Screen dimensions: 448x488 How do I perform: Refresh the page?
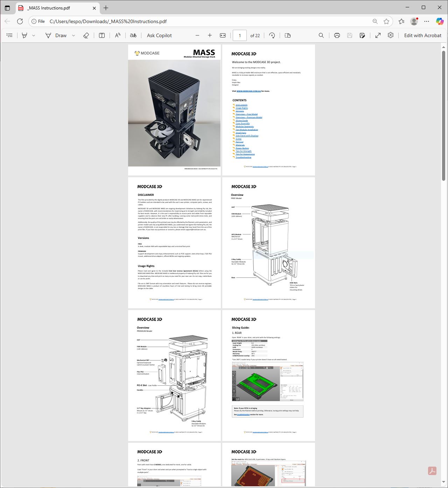[x=20, y=21]
